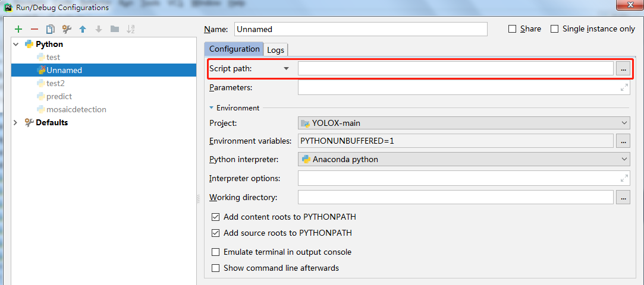Screen dimensions: 644x285
Task: Expand the Parameters field editor
Action: coord(624,87)
